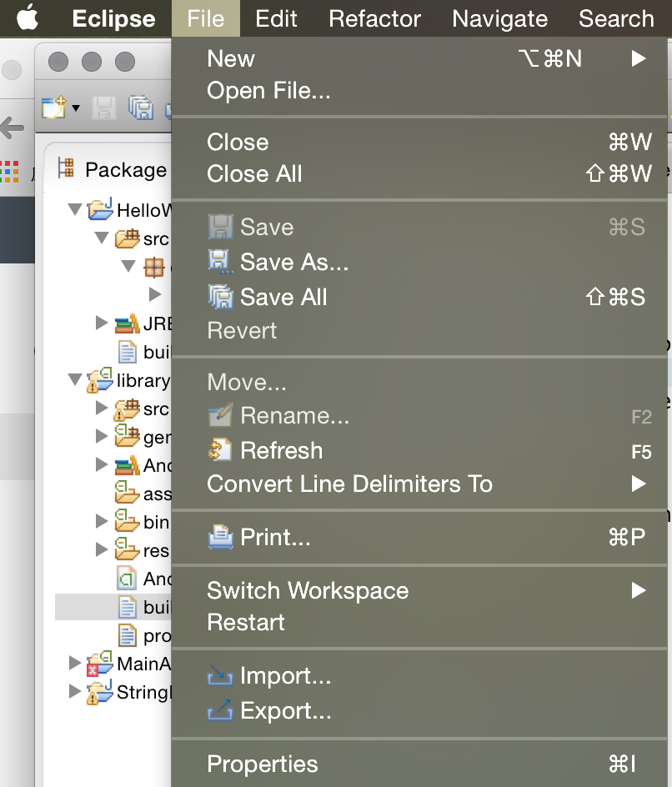Click the Print printer icon
Viewport: 672px width, 787px height.
coord(220,538)
